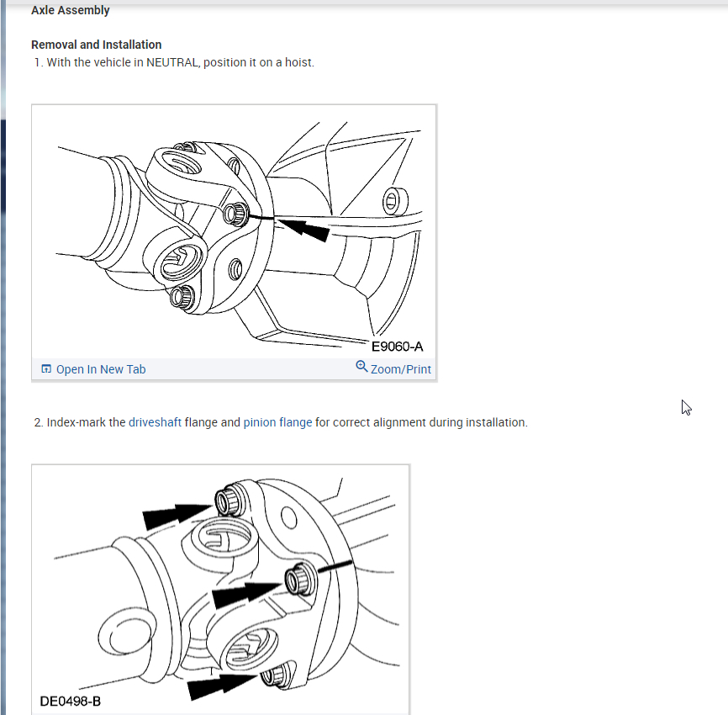Click the Open In New Tab icon

pyautogui.click(x=46, y=369)
